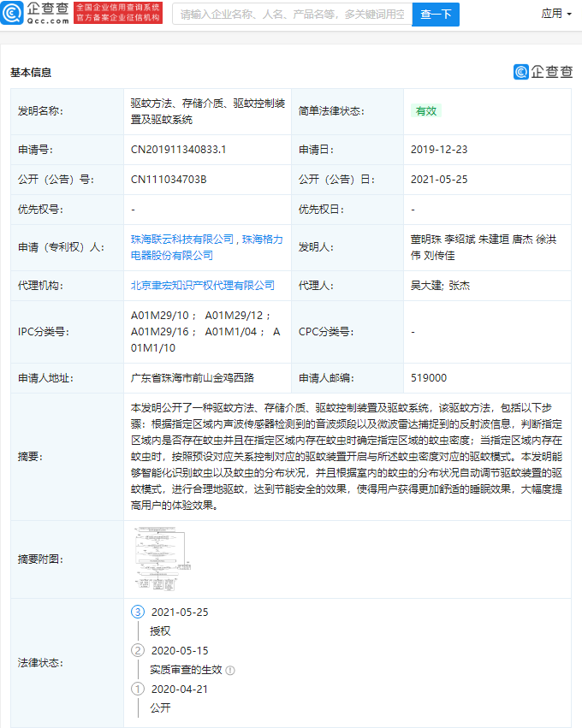Click the circled 3 legal status marker
This screenshot has width=582, height=728.
coord(138,612)
